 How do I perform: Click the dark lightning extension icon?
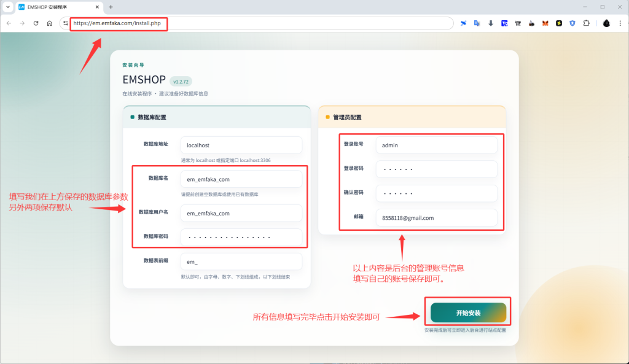(x=558, y=23)
